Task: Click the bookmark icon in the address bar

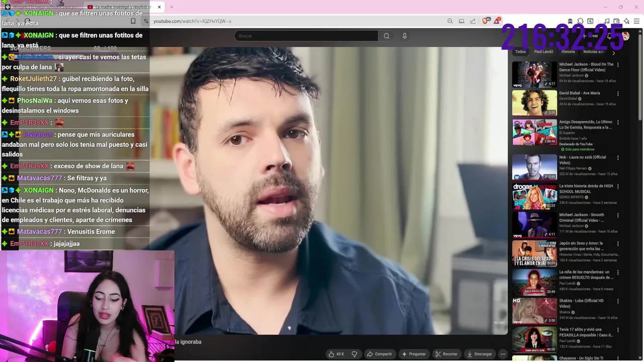Action: click(x=133, y=21)
